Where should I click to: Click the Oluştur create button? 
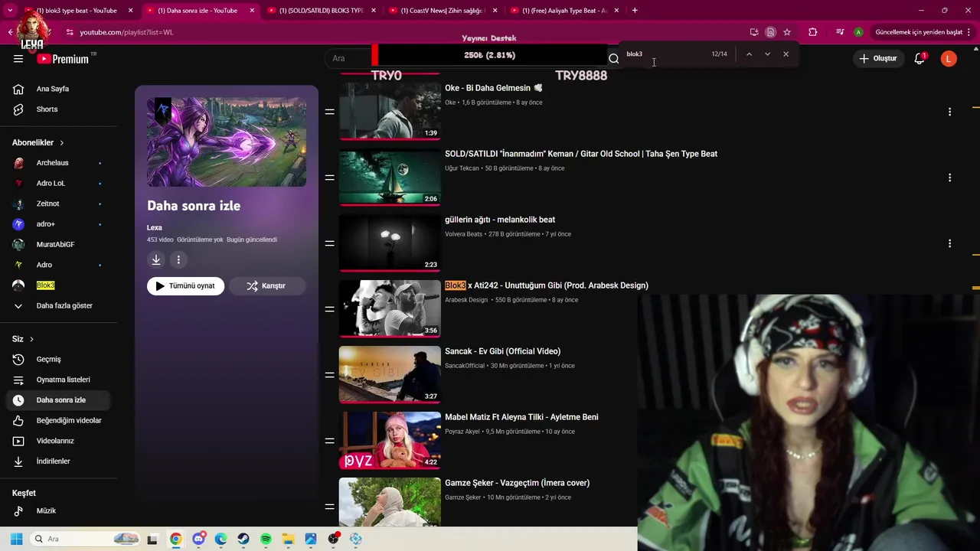pyautogui.click(x=878, y=59)
